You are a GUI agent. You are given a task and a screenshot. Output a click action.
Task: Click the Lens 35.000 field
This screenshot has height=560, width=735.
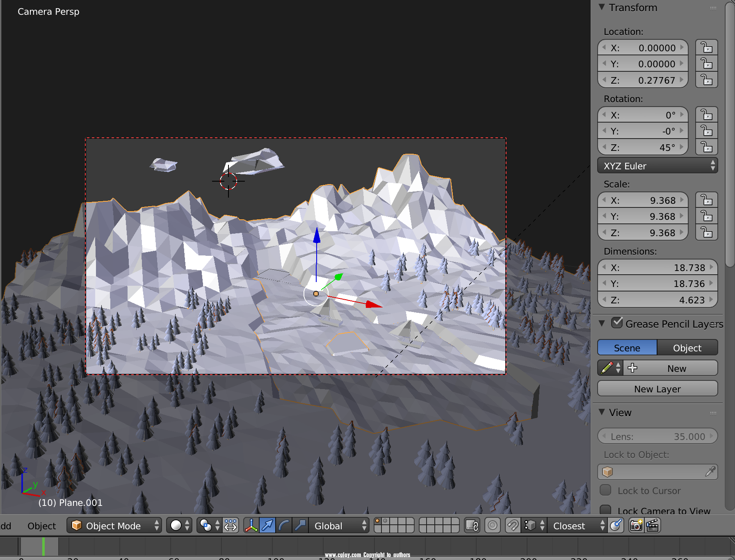click(657, 436)
